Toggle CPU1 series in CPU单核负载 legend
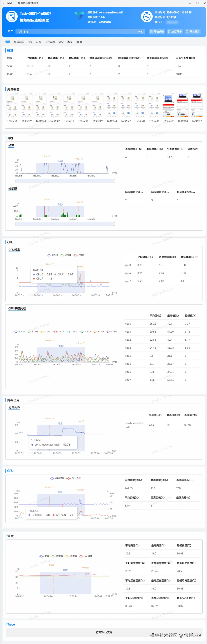Image resolution: width=207 pixels, height=644 pixels. click(x=32, y=331)
